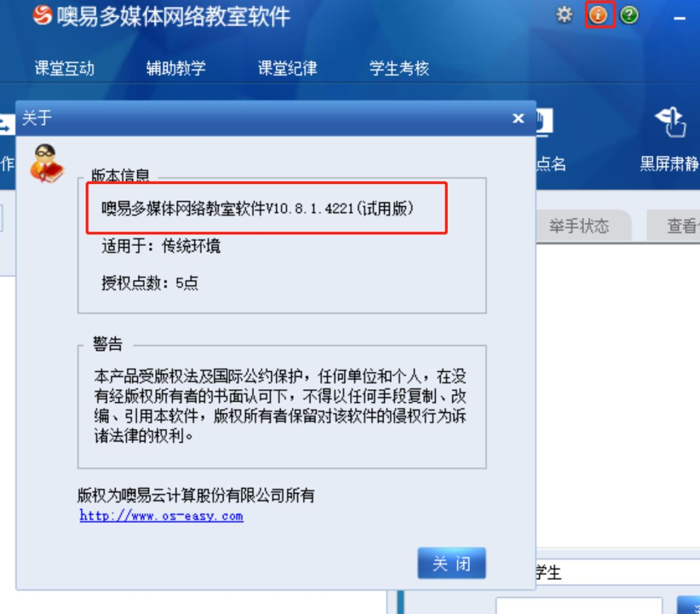Click the input field below 学生
The width and height of the screenshot is (700, 614).
(x=578, y=606)
